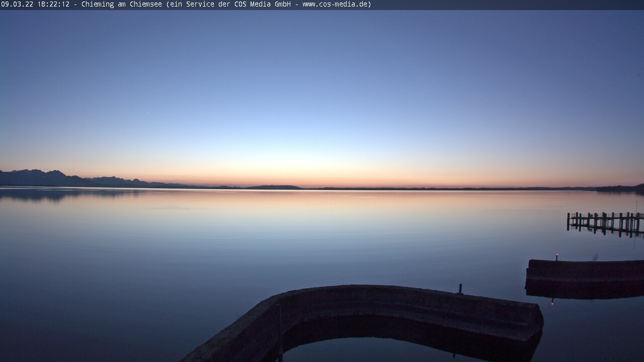Click the word Service in the caption

pyautogui.click(x=200, y=5)
